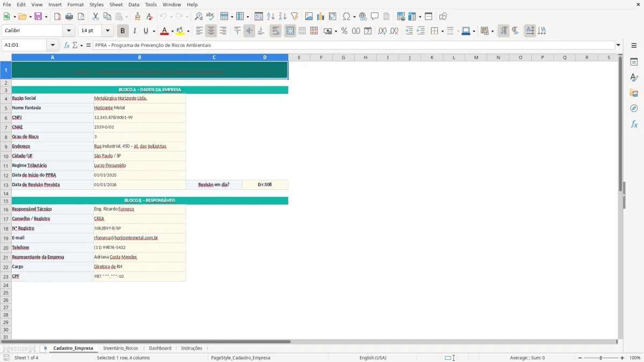Toggle Center Vertically alignment
Screen dimensions: 644x362
click(249, 31)
